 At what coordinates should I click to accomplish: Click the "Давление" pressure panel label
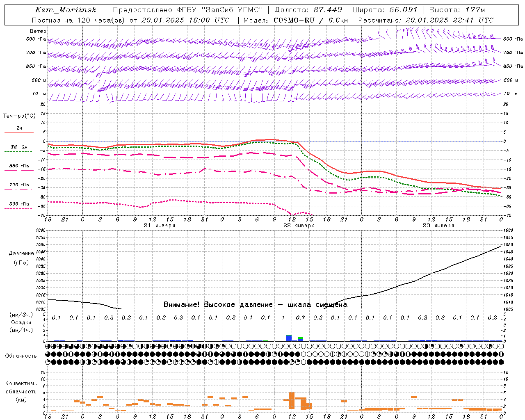[21, 253]
